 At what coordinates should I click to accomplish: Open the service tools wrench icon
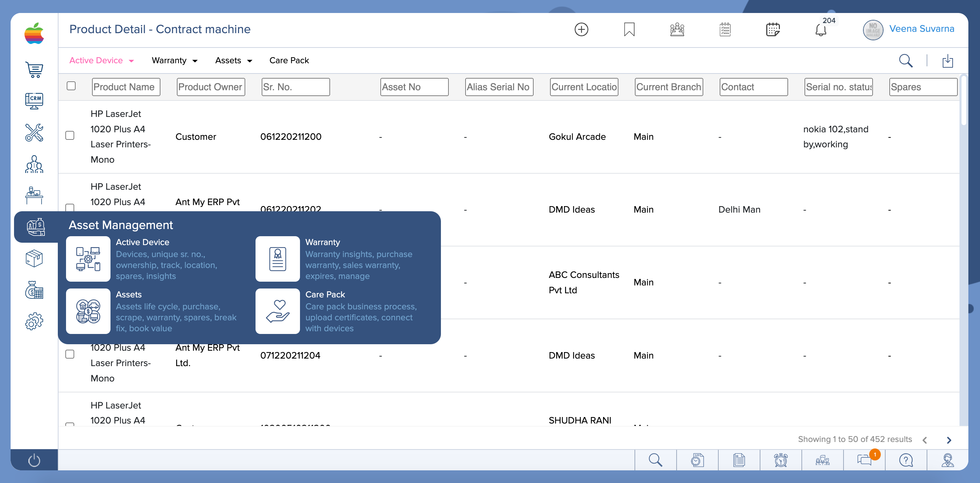pos(34,133)
